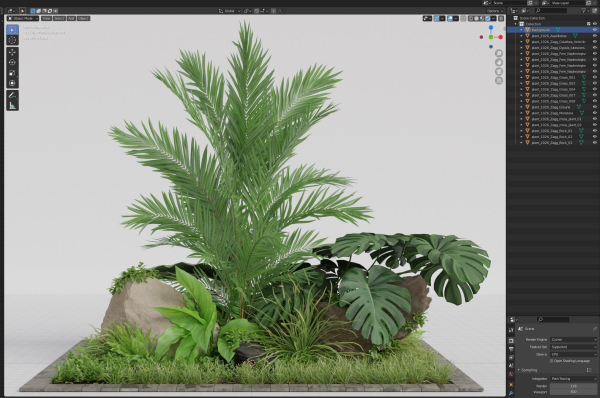600x398 pixels.
Task: Open the Options dropdown in viewport header
Action: 494,11
